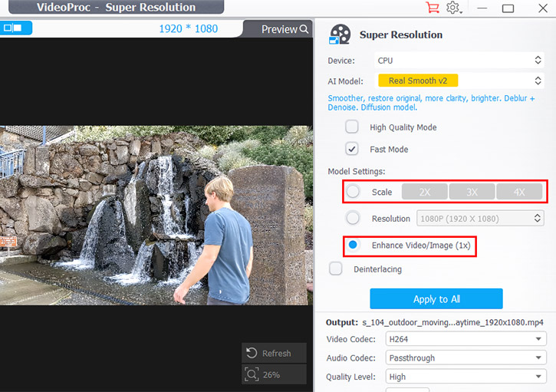Screen dimensions: 556x392
Task: Open the 1080P (1920 X 1080) resolution dropdown
Action: [480, 219]
